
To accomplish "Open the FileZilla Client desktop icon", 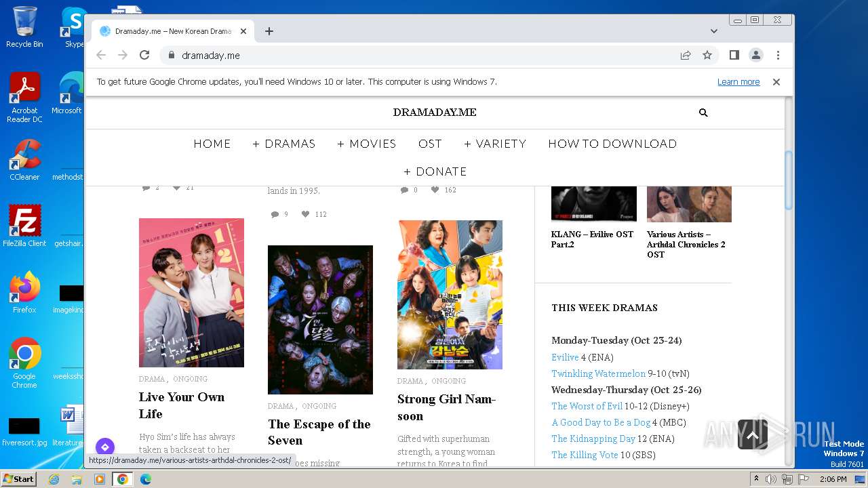I will point(24,226).
